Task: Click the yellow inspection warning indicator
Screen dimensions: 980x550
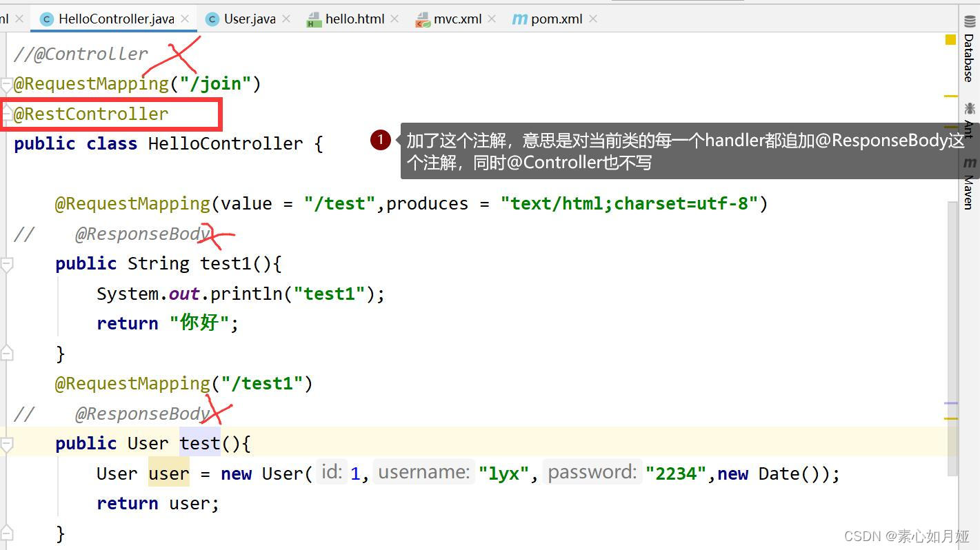Action: 950,40
